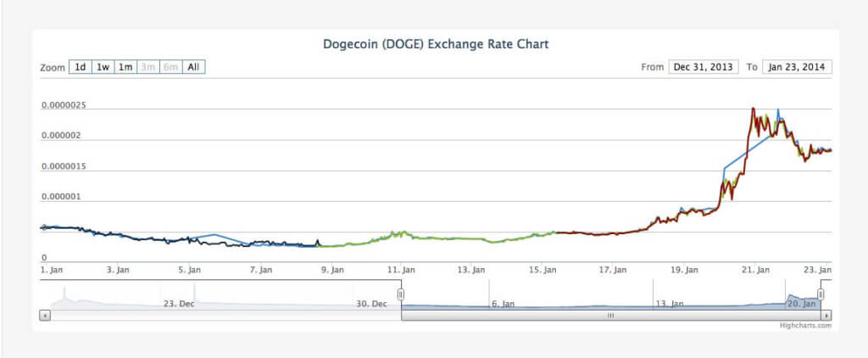Click the 0.000001 y-axis label
This screenshot has width=868, height=358.
click(x=60, y=197)
